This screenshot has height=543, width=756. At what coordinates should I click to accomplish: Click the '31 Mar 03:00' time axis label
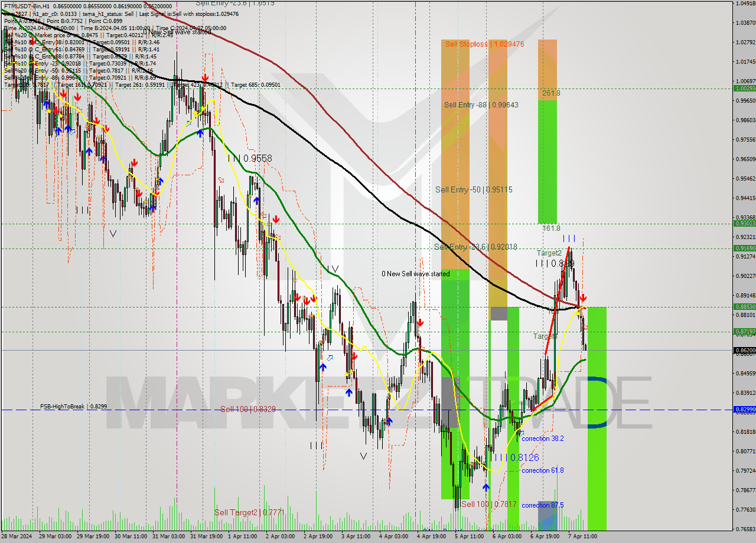168,537
